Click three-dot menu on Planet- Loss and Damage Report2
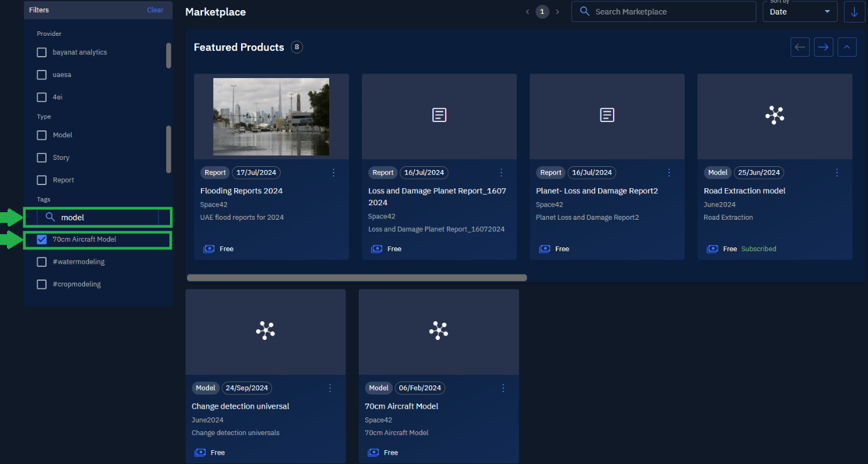This screenshot has width=868, height=464. (669, 173)
